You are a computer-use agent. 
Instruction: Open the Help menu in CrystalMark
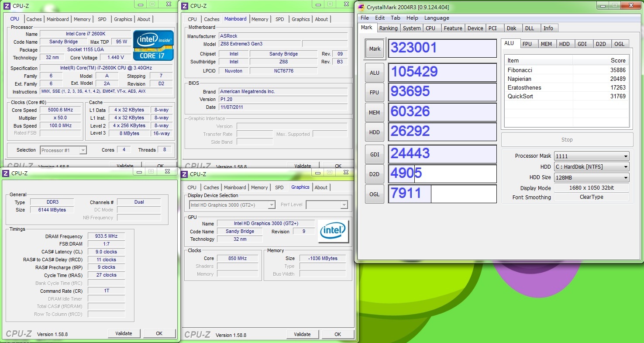412,18
